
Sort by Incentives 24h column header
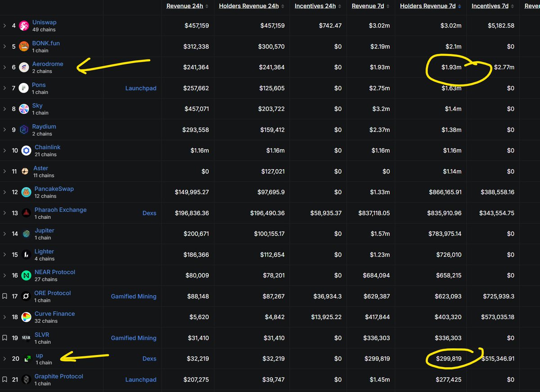coord(315,6)
